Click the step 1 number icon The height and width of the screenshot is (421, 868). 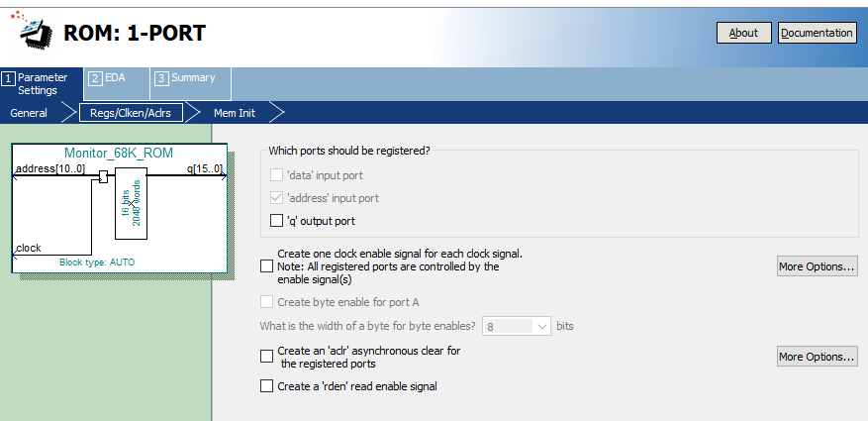(x=8, y=77)
